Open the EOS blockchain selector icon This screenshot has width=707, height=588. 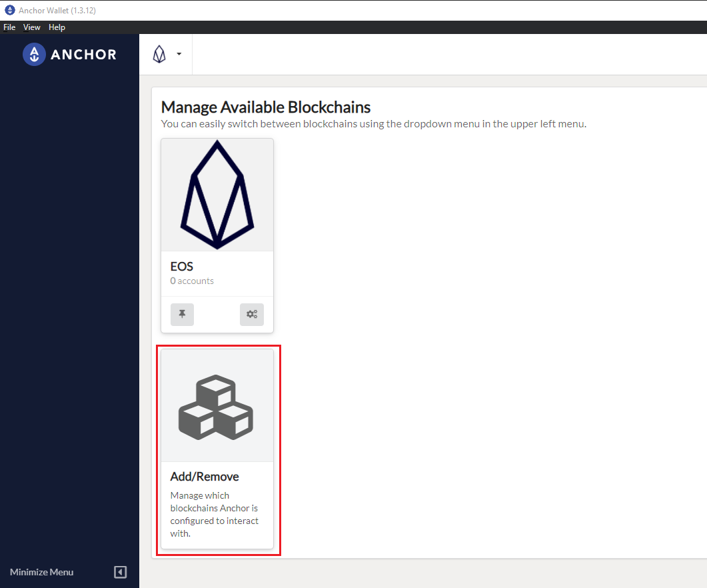coord(159,54)
